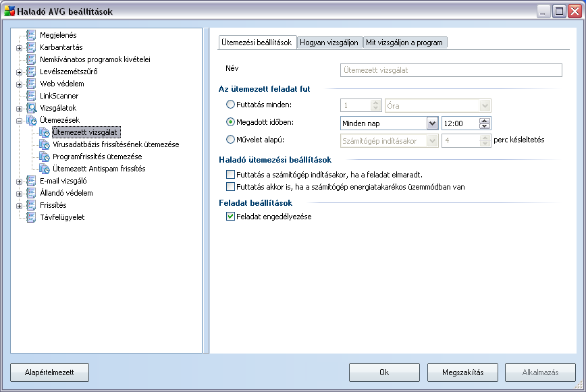Decrease the 12:00 time spinner
Image resolution: width=586 pixels, height=392 pixels.
point(485,126)
